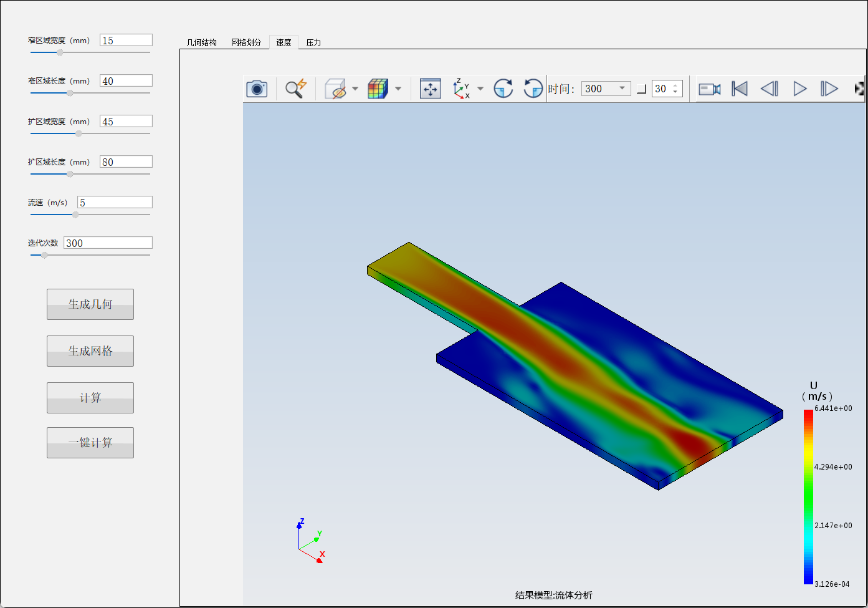Click the 生成网格 button

[90, 351]
